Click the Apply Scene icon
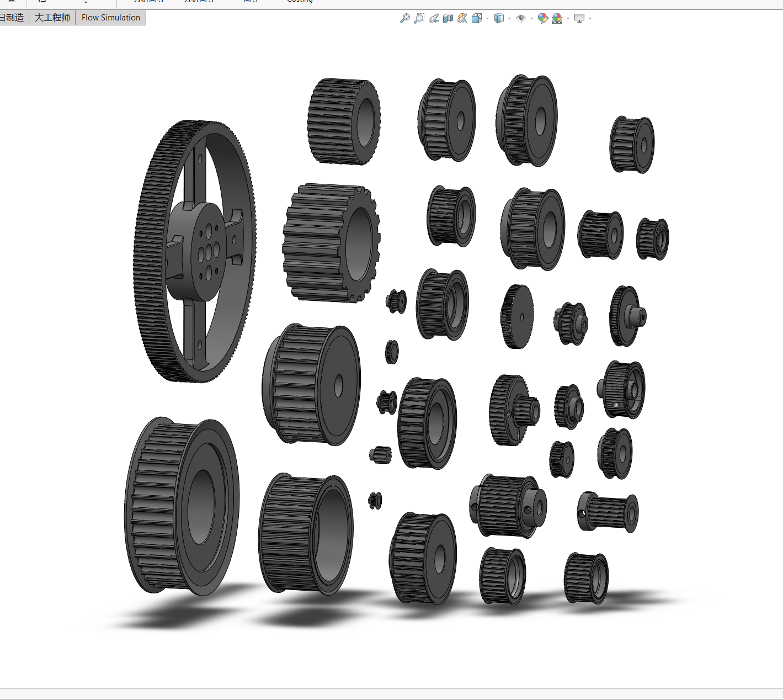This screenshot has height=700, width=783. [x=557, y=18]
